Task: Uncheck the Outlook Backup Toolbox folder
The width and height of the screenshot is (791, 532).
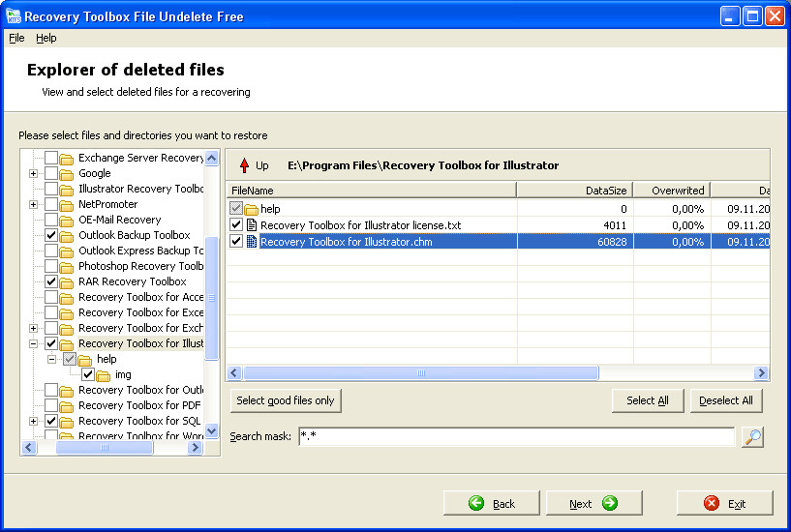Action: [51, 235]
